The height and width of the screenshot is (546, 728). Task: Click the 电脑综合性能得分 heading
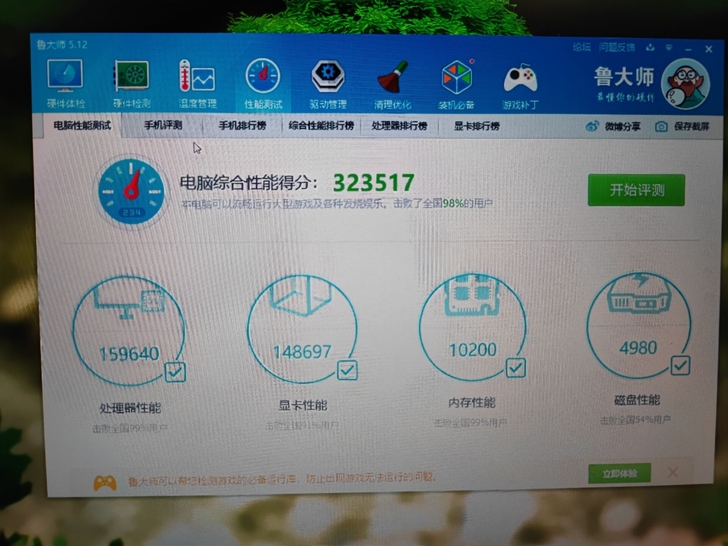[248, 183]
